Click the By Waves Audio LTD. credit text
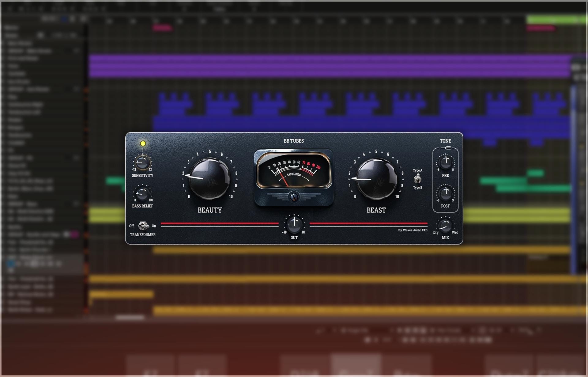 413,230
